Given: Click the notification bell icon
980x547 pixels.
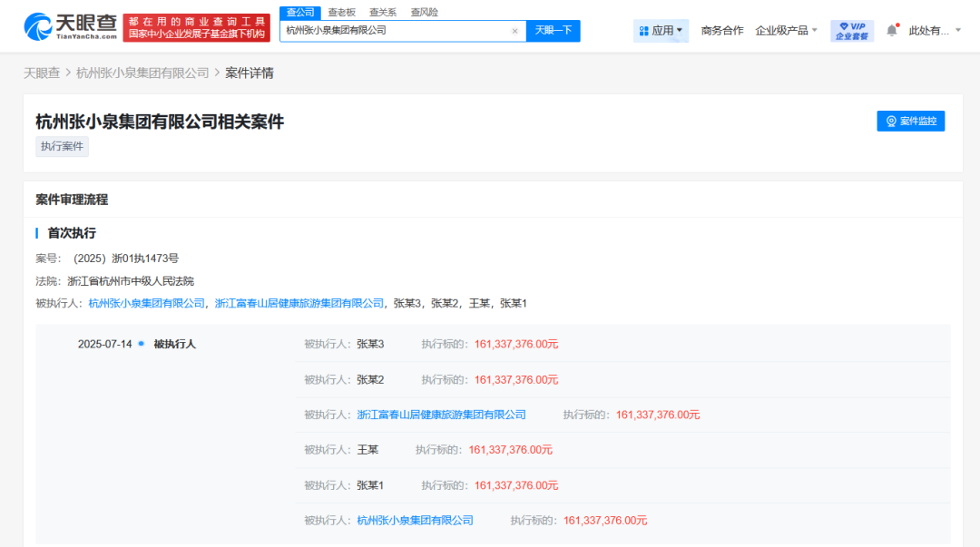Looking at the screenshot, I should [x=891, y=30].
